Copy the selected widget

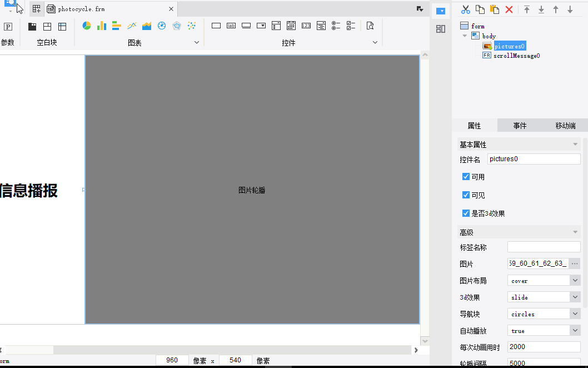click(480, 9)
